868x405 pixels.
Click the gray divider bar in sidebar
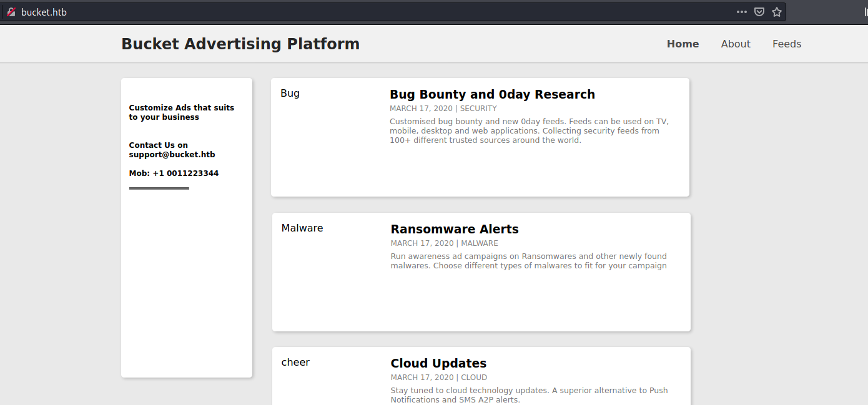tap(159, 188)
